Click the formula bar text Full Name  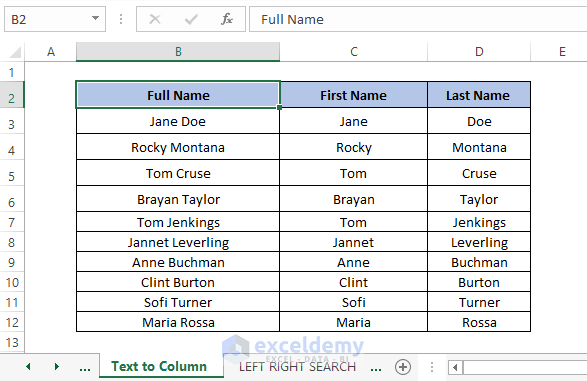tap(292, 19)
